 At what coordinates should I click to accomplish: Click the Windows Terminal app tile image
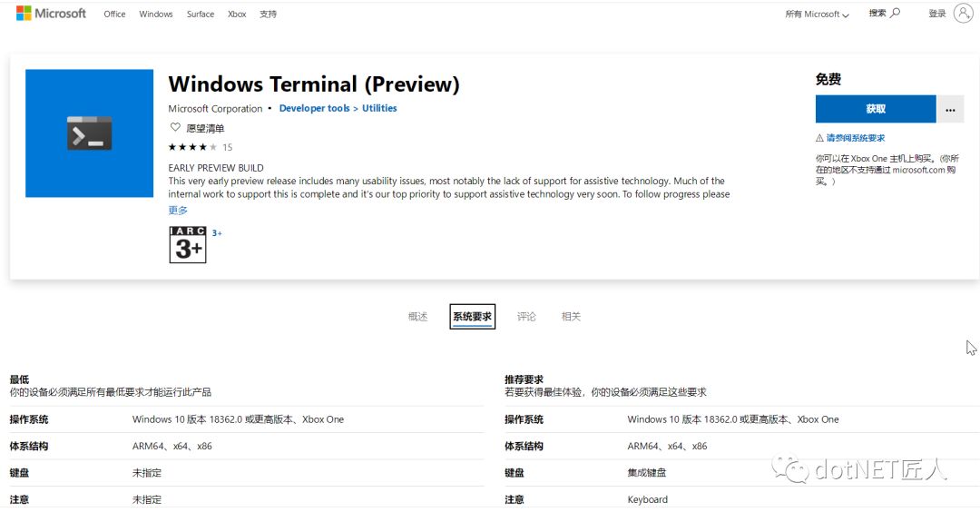tap(89, 133)
